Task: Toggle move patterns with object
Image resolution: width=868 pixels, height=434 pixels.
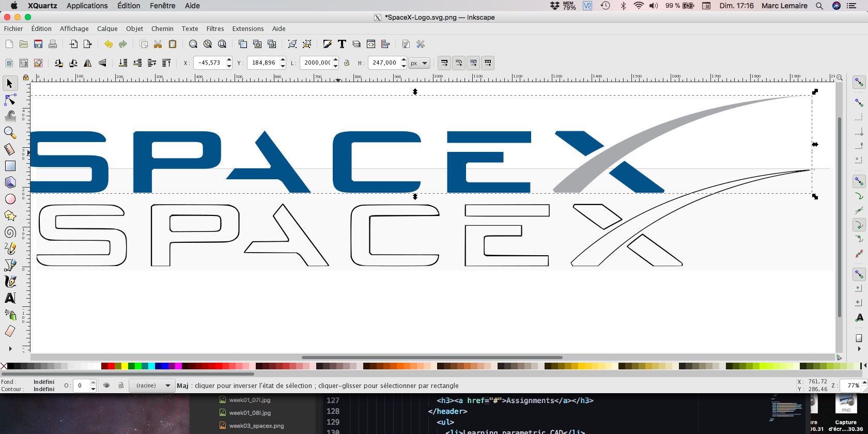Action: (x=488, y=63)
